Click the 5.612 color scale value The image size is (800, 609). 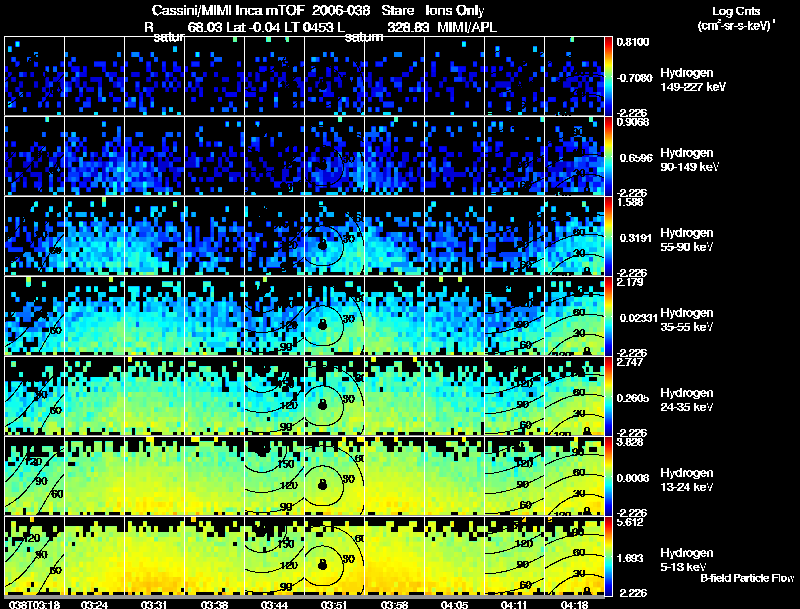tap(630, 522)
